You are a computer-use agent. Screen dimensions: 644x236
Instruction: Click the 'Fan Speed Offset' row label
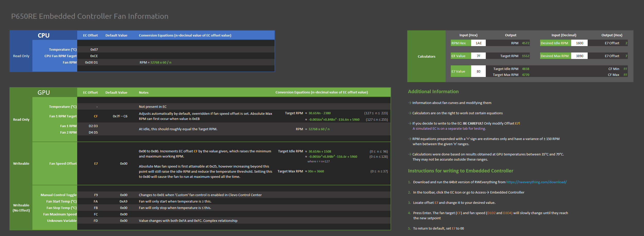point(63,163)
